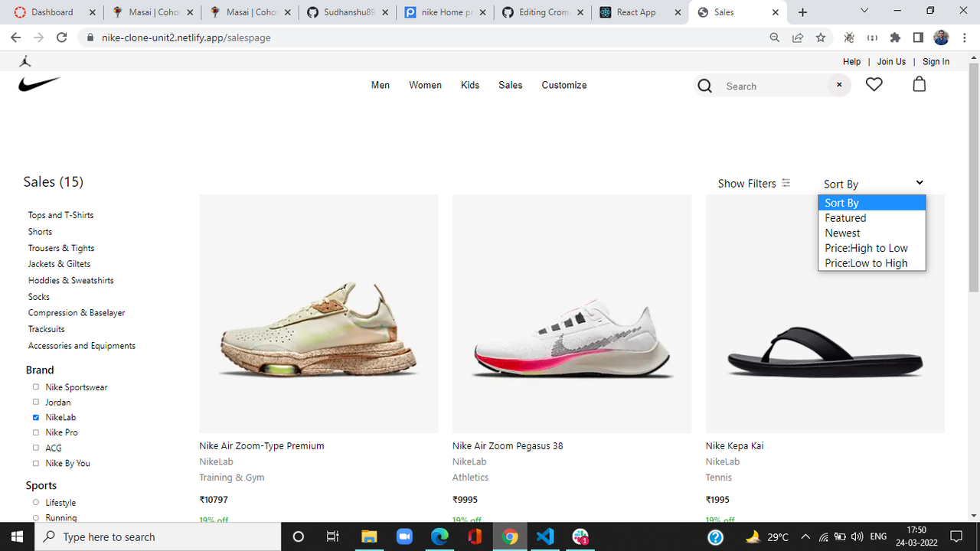Open a new browser tab
Screen dimensions: 980x551
click(802, 12)
